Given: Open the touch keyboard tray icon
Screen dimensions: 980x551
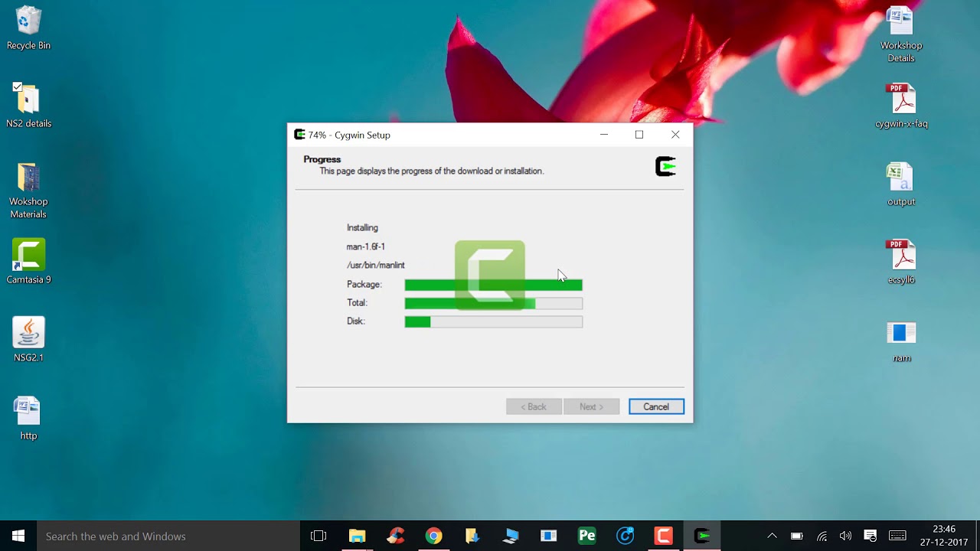Looking at the screenshot, I should 897,536.
